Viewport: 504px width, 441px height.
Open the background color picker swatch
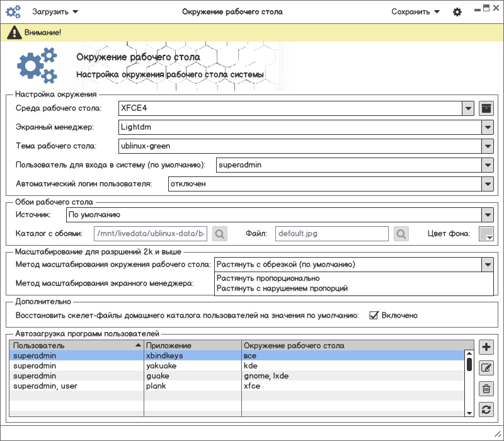click(x=486, y=234)
